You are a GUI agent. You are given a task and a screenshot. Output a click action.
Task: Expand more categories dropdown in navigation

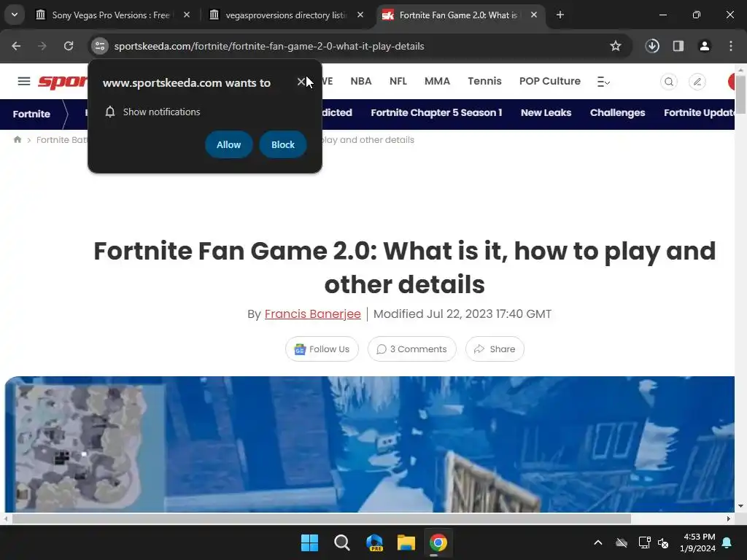603,82
